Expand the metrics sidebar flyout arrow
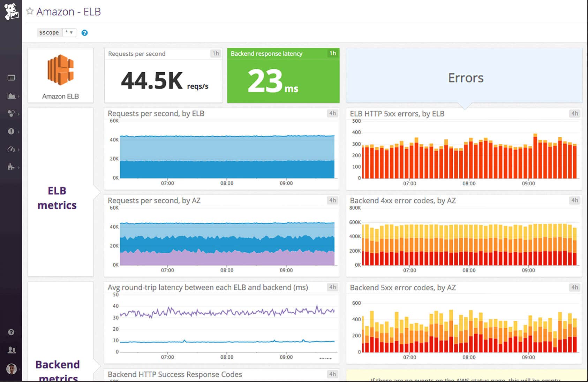588x382 pixels. coord(19,97)
